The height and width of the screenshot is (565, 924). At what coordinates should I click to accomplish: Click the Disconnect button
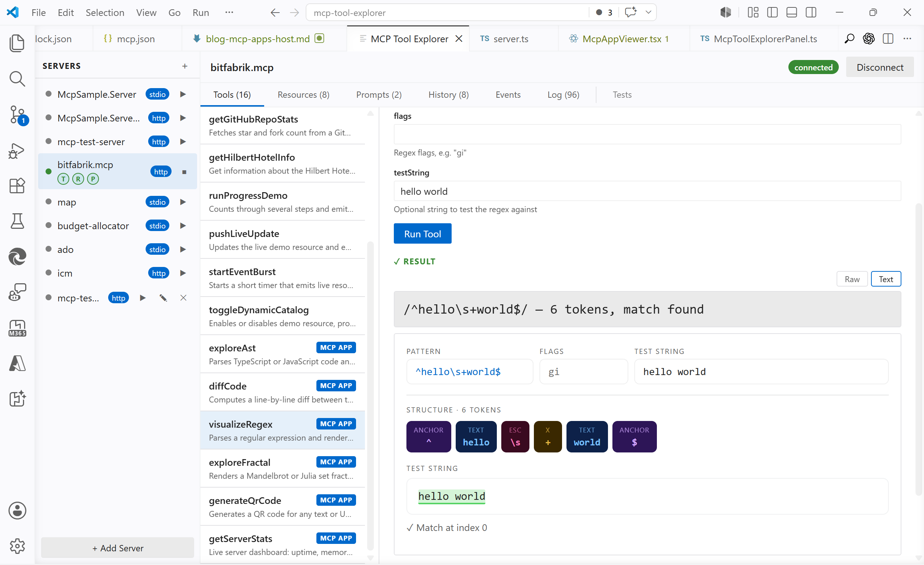tap(880, 67)
